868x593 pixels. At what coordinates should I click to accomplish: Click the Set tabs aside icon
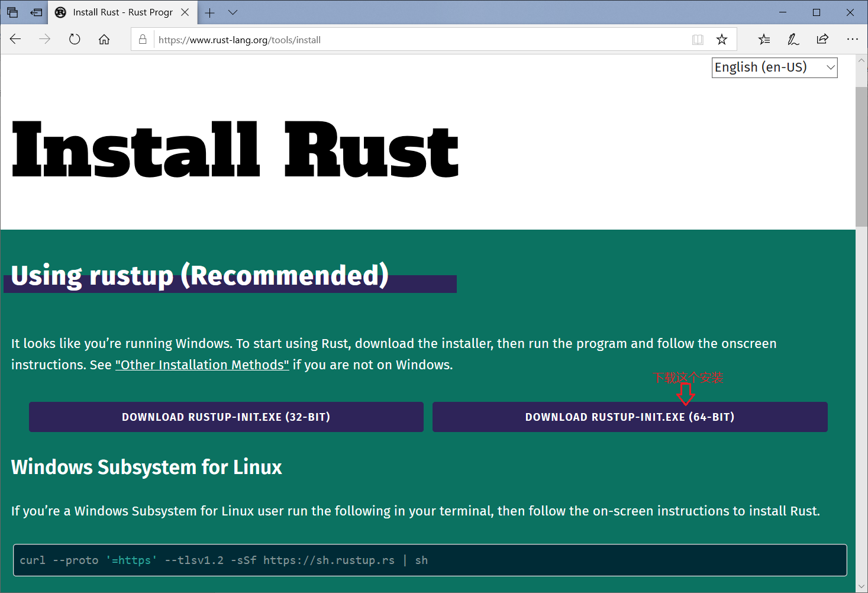(36, 12)
